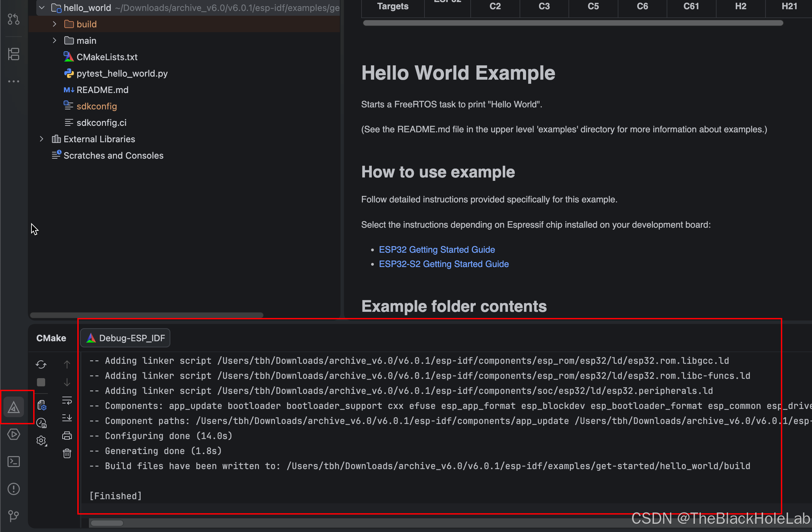Clear the CMake output with trash icon
This screenshot has width=812, height=532.
tap(67, 453)
